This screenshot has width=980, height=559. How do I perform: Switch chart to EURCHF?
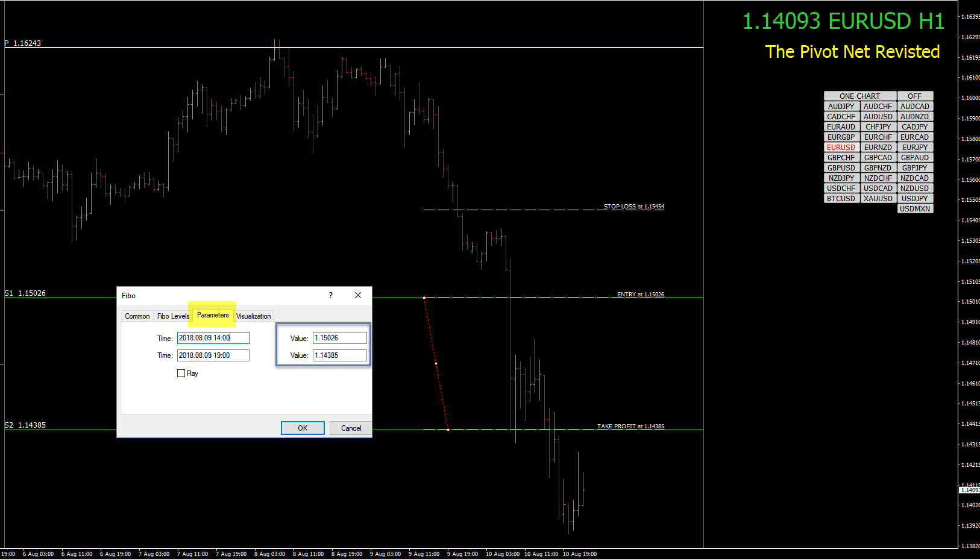(878, 137)
